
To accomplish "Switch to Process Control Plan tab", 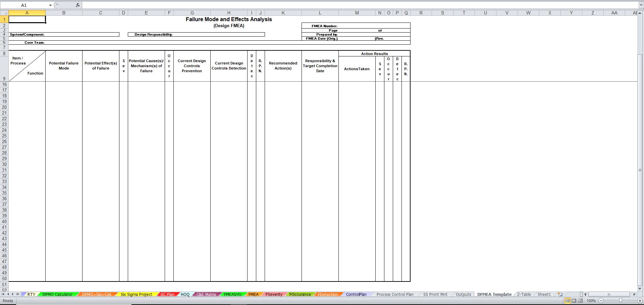I will tap(395, 295).
